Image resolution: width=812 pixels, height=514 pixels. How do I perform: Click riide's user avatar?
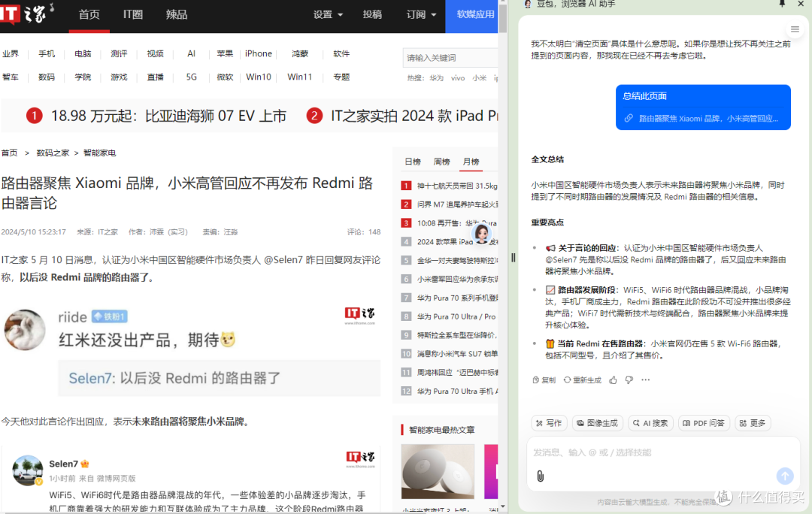coord(24,330)
